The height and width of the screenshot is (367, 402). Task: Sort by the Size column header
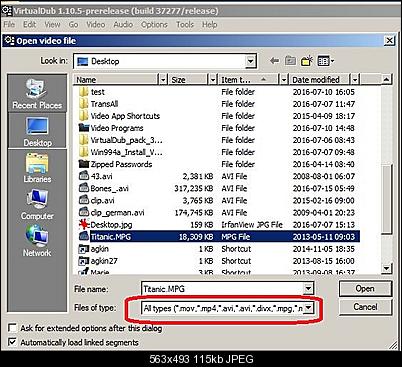[188, 80]
